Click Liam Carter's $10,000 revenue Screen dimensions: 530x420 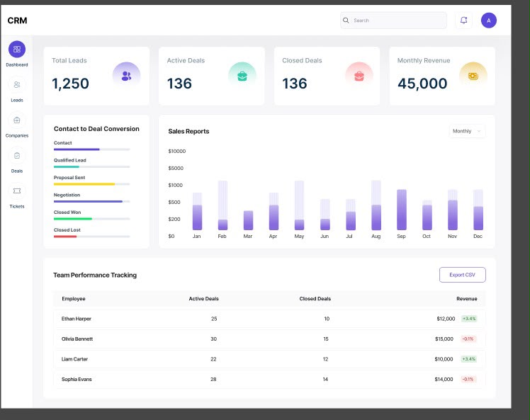(x=444, y=359)
